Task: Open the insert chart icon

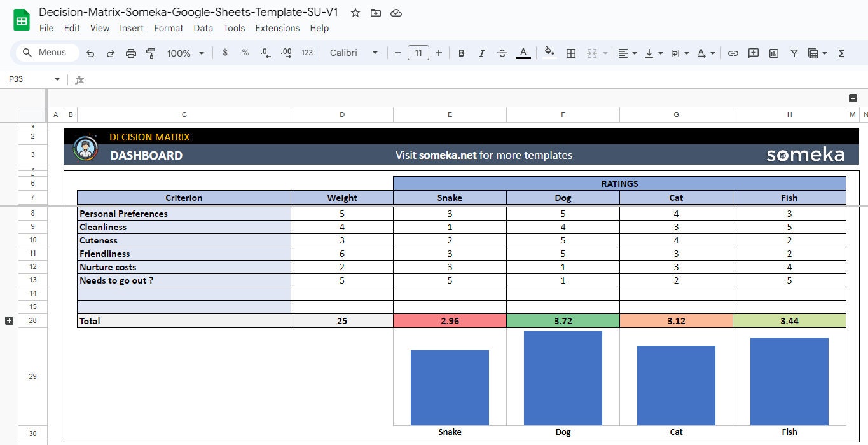Action: [x=773, y=53]
